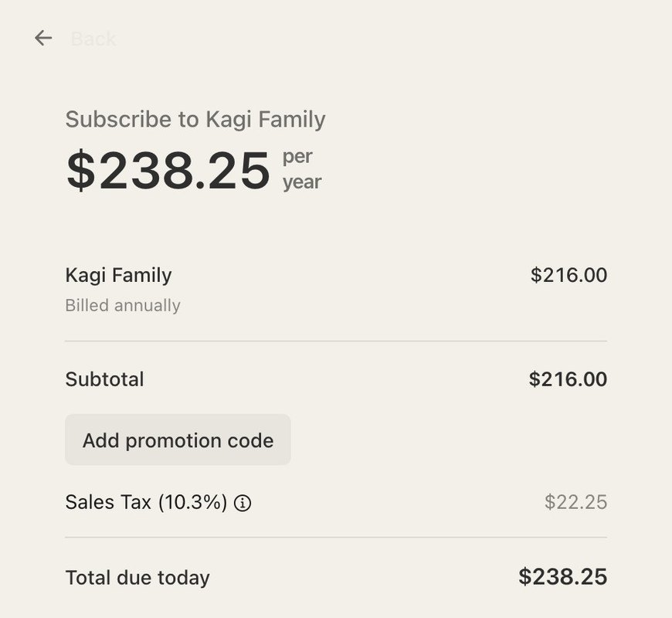Click the Total due today label
The height and width of the screenshot is (618, 672).
137,578
